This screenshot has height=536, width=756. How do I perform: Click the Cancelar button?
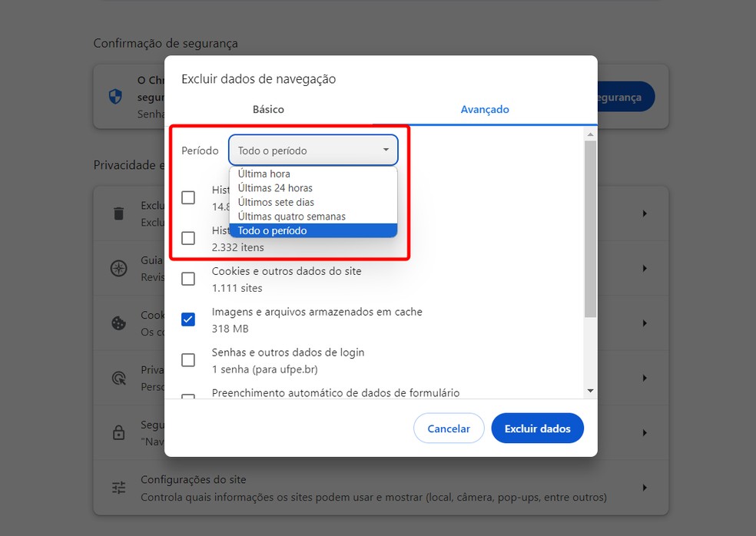pyautogui.click(x=449, y=428)
